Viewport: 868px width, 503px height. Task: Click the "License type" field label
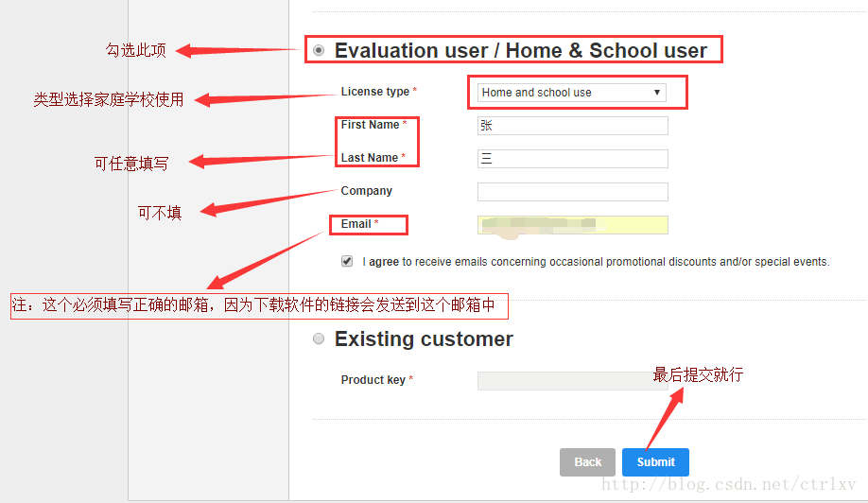coord(375,92)
